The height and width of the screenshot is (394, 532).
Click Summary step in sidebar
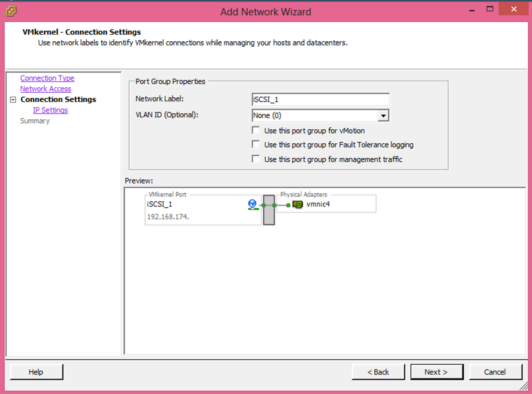click(x=35, y=121)
